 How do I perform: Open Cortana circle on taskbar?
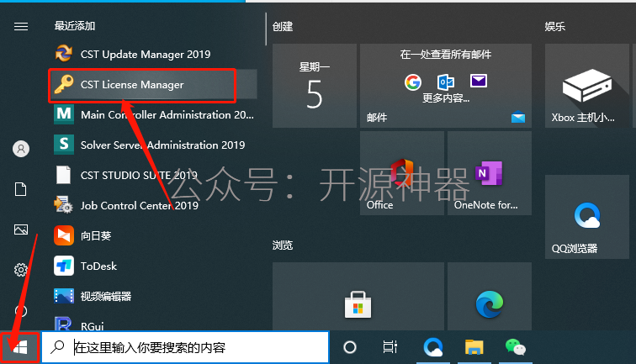point(350,347)
